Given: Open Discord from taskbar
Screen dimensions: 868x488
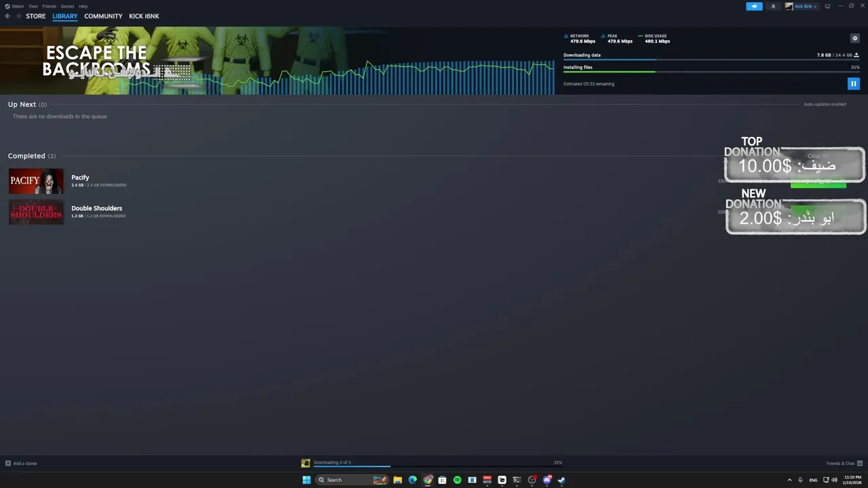Looking at the screenshot, I should click(547, 480).
